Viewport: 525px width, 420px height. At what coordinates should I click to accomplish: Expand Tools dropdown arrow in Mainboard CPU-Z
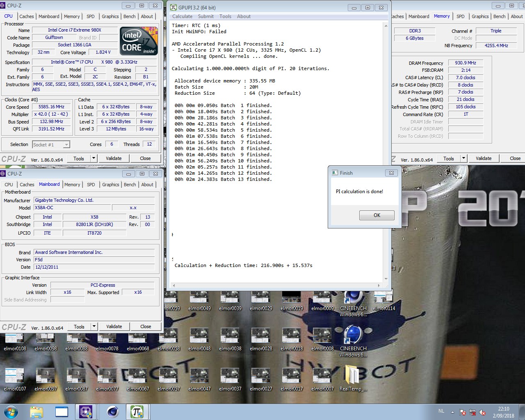tap(94, 326)
